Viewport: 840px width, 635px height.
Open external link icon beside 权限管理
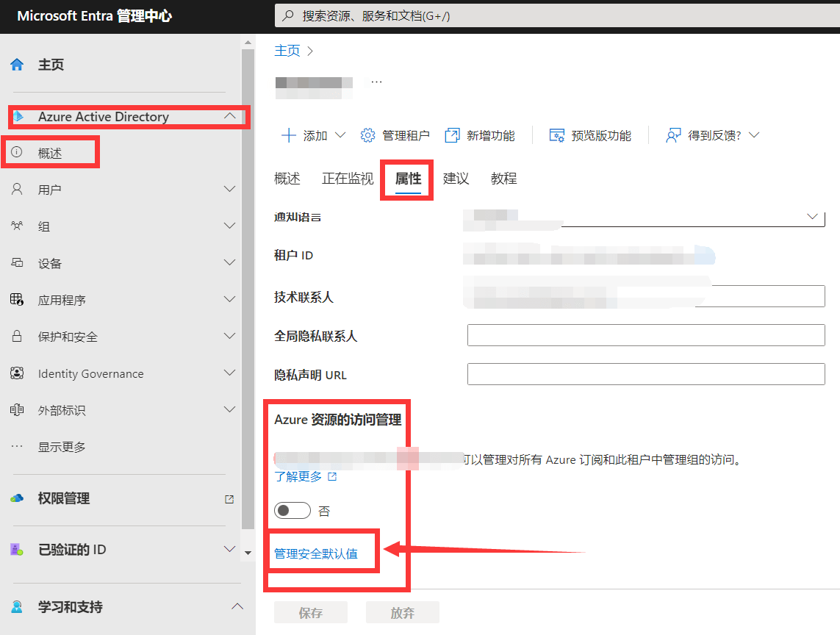pyautogui.click(x=229, y=499)
